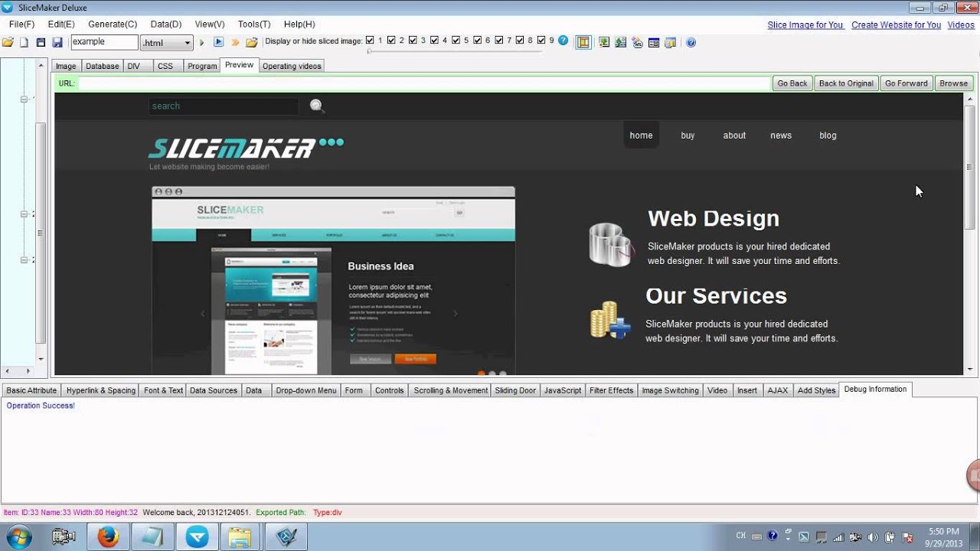
Task: Select the Sliding Door tab
Action: click(515, 390)
